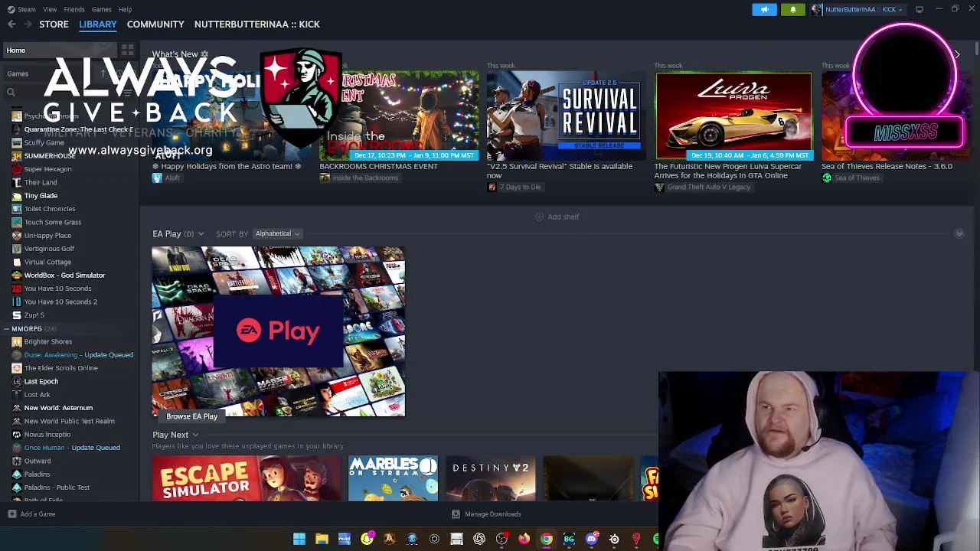Click the Last Epoch game icon
The height and width of the screenshot is (551, 980).
pos(17,381)
